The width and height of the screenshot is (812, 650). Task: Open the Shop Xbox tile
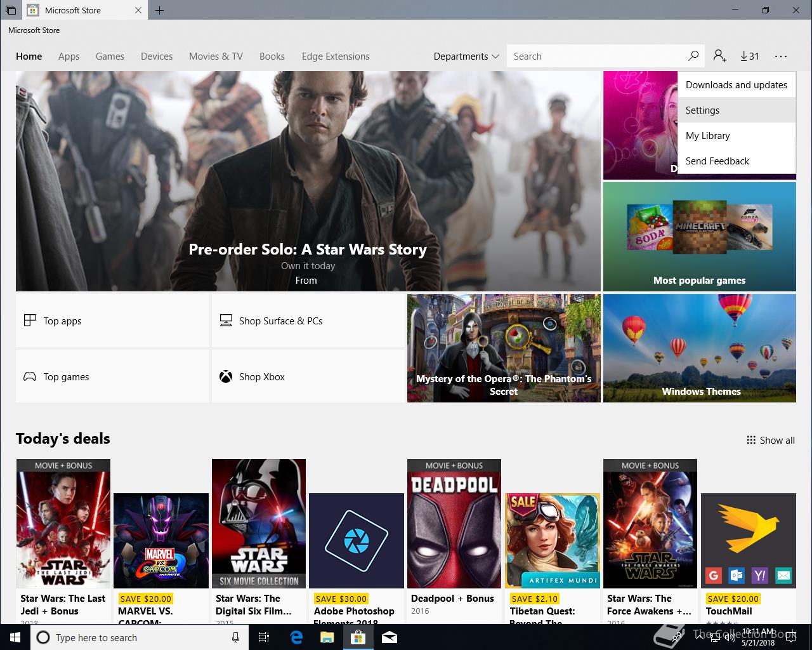pos(308,376)
